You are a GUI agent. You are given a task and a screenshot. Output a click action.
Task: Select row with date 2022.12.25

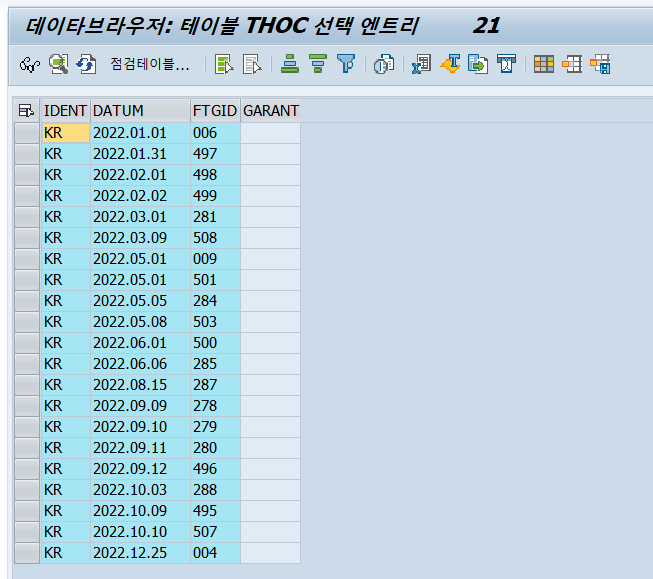(x=27, y=553)
